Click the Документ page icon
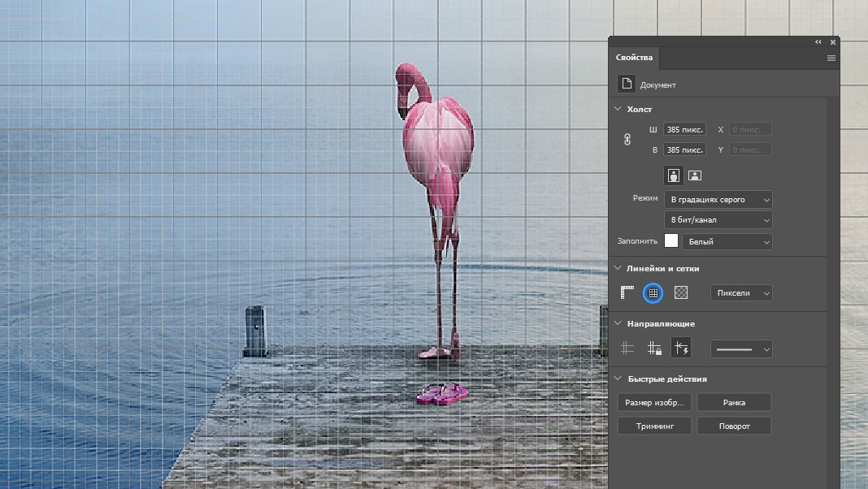 (626, 84)
